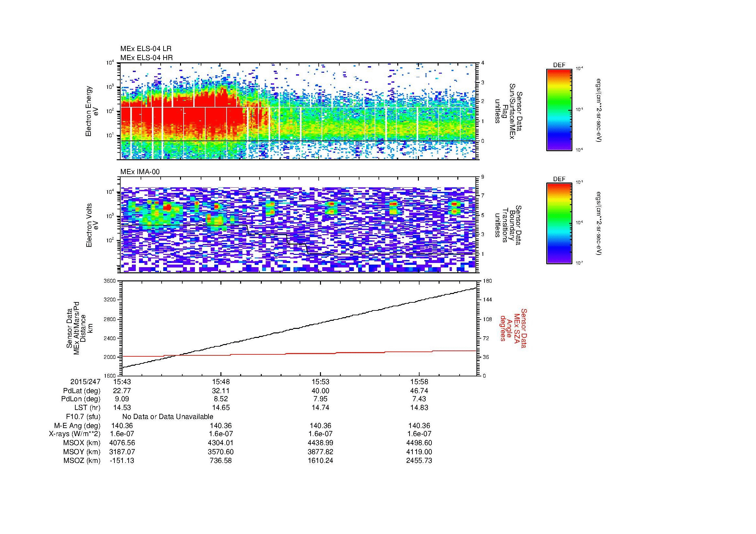Click the 'MEx IMA-00' panel title
The width and height of the screenshot is (756, 534).
pyautogui.click(x=140, y=172)
